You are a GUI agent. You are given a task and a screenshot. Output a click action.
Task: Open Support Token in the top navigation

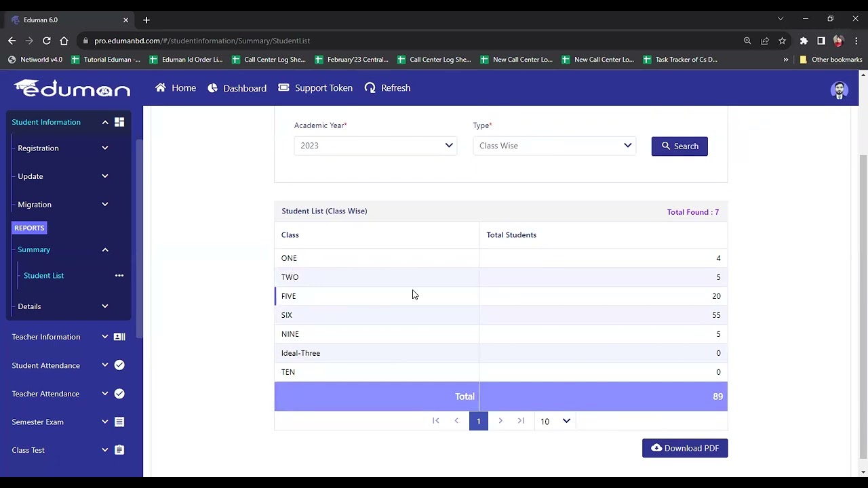coord(315,88)
